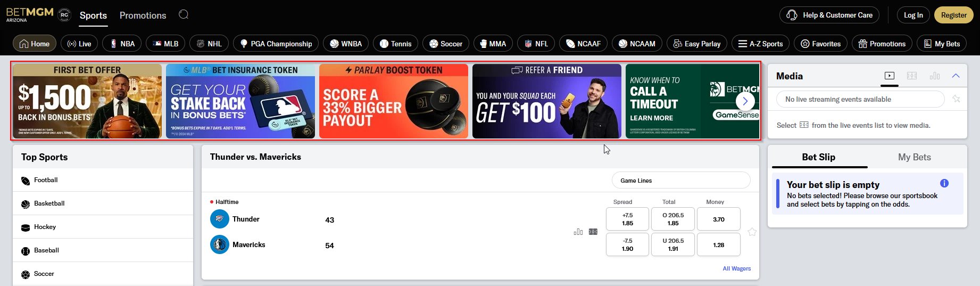The image size is (980, 286).
Task: Select the video stream icon in Media
Action: (x=890, y=76)
